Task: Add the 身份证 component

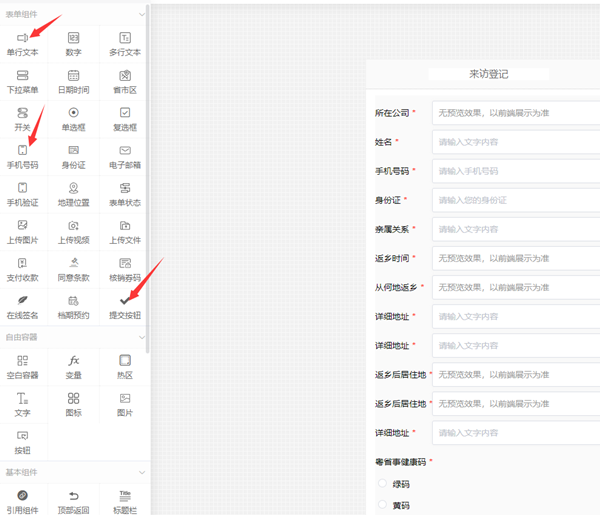Action: click(73, 156)
